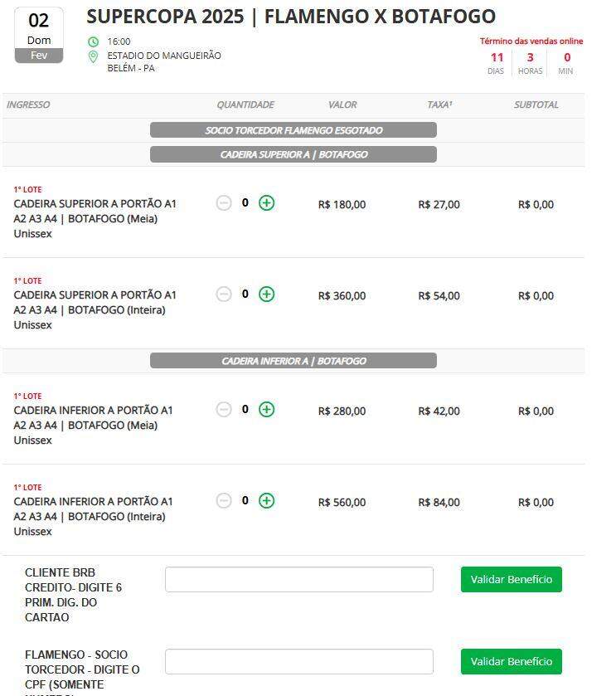This screenshot has width=616, height=696.
Task: Remove one Cadeira Superior Botafogo Inteira ticket
Action: (224, 294)
